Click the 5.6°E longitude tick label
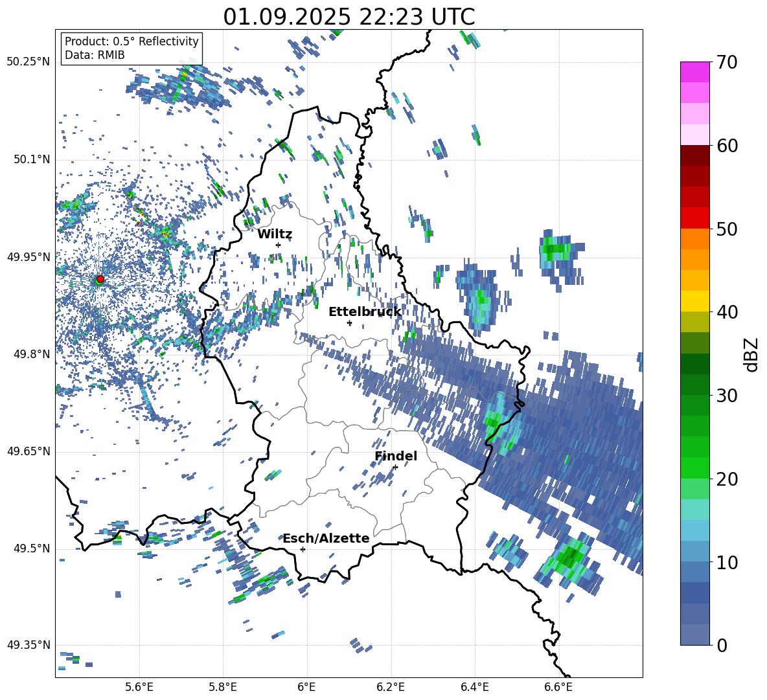The width and height of the screenshot is (767, 700). (139, 687)
